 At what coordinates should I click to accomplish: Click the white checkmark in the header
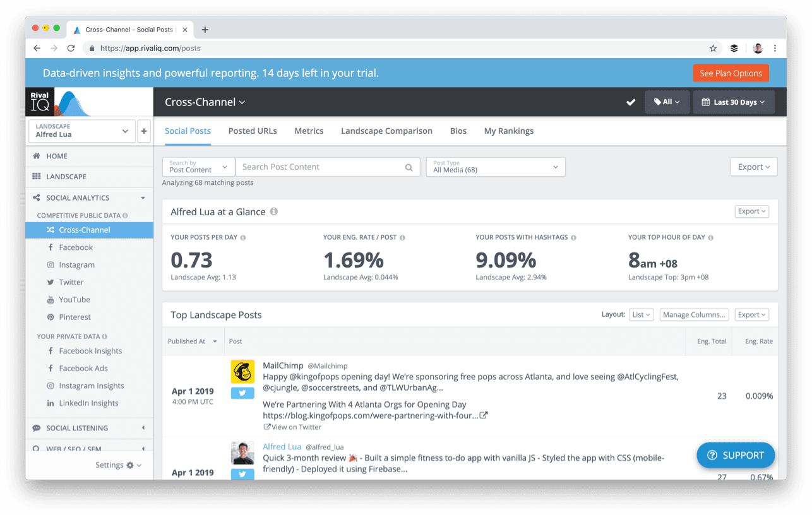tap(630, 102)
